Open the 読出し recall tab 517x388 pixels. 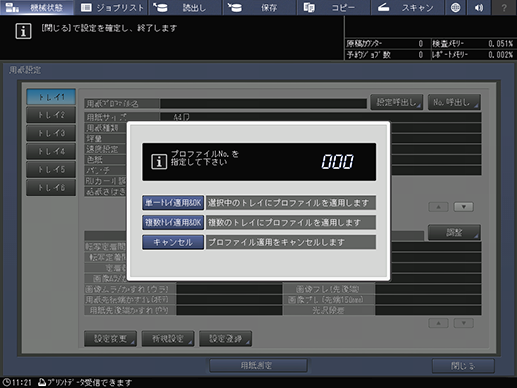[185, 7]
